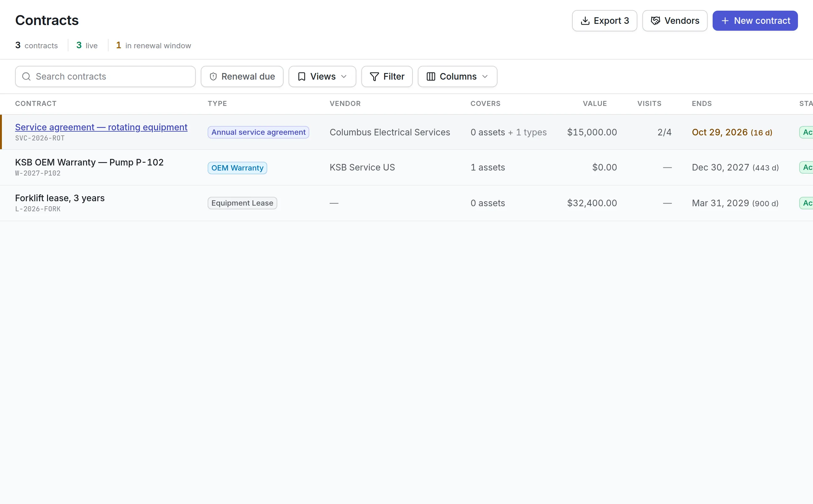Select KSB OEM Warranty — Pump P-102 row
Viewport: 813px width, 504px height.
406,167
